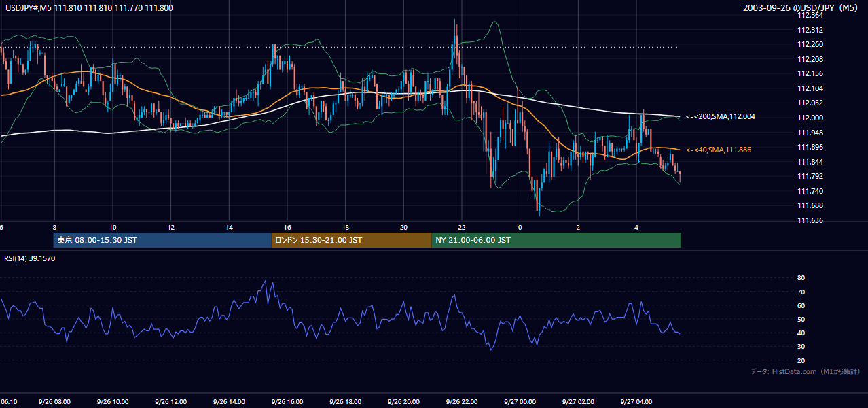Image resolution: width=868 pixels, height=408 pixels.
Task: Click the hour 10 tick on chart axis
Action: coord(112,227)
